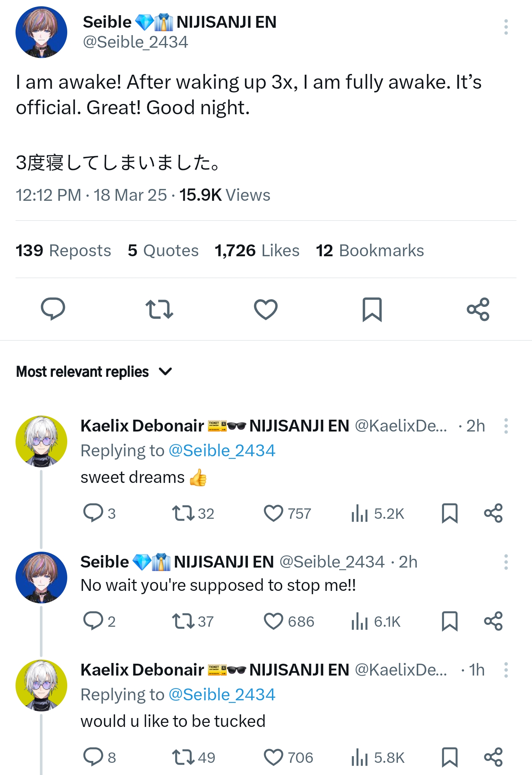Repost Kaelix's "sweet dreams" reply
Image resolution: width=532 pixels, height=775 pixels.
point(184,513)
